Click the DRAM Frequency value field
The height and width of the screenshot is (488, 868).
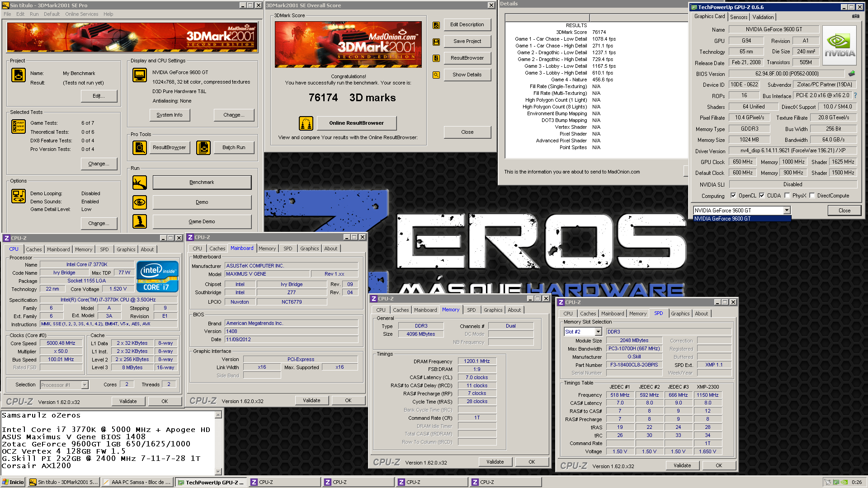tap(477, 361)
